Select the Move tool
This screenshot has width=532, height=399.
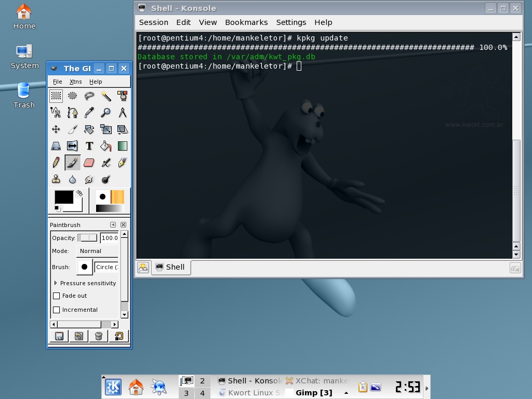point(56,129)
